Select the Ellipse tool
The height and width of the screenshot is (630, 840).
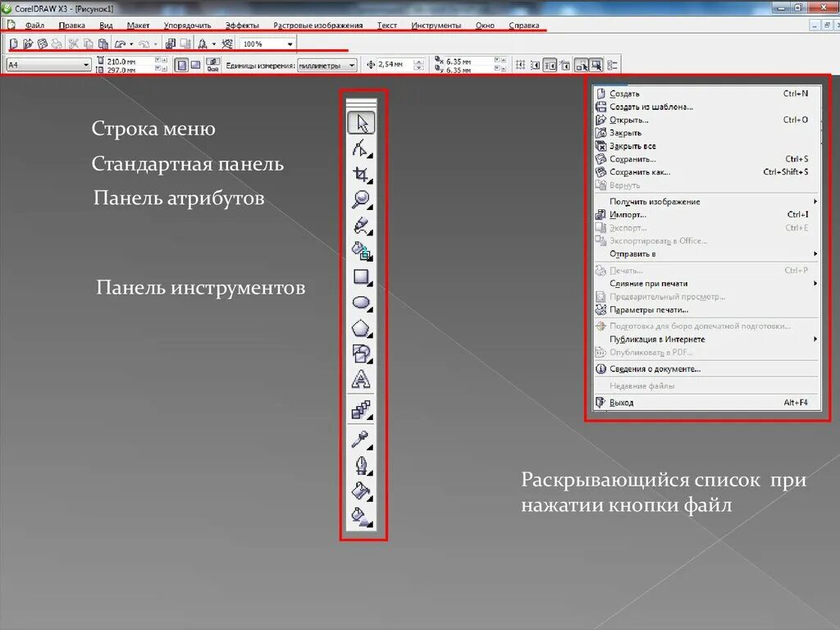tap(362, 303)
